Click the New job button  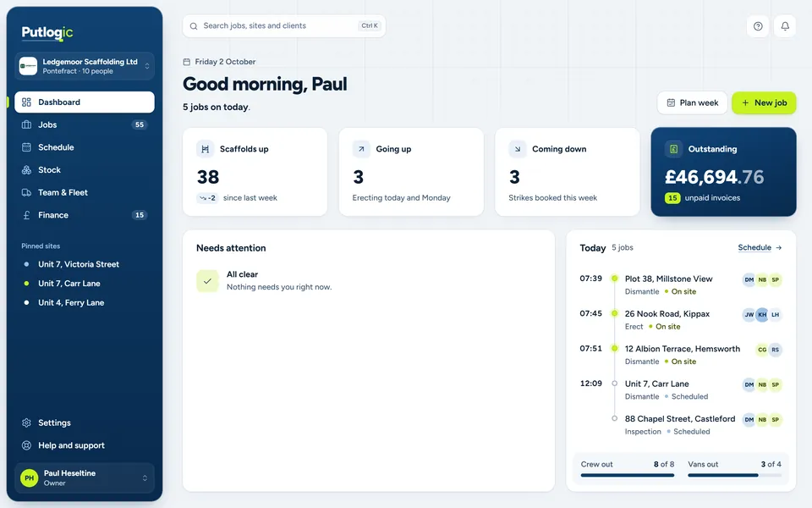764,102
